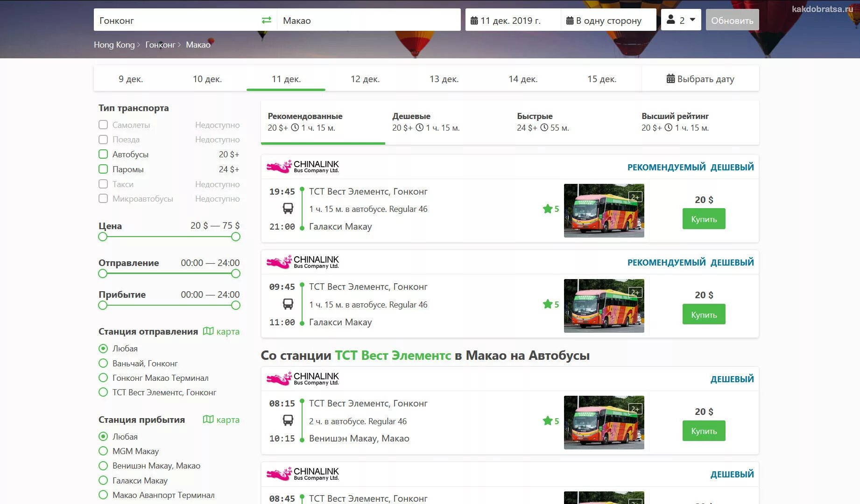Screen dimensions: 860x504
Task: Open map icon for Станция прибытия
Action: pyautogui.click(x=208, y=420)
